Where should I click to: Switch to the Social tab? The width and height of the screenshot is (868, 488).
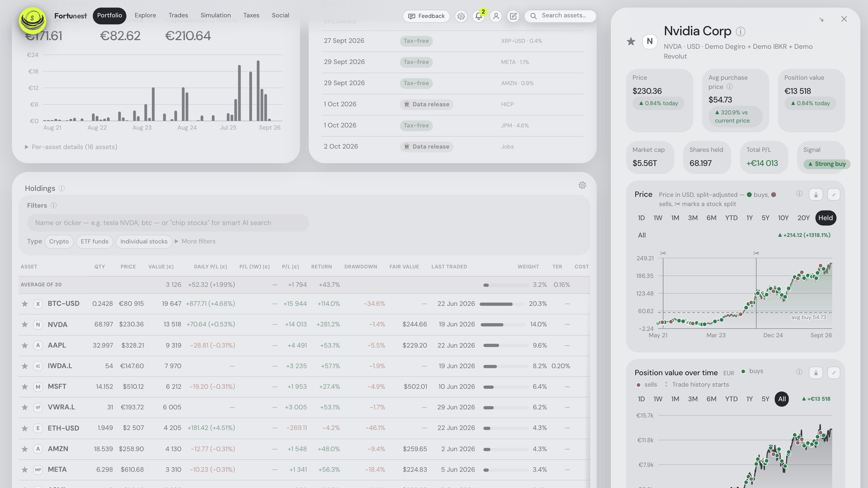[x=280, y=15]
